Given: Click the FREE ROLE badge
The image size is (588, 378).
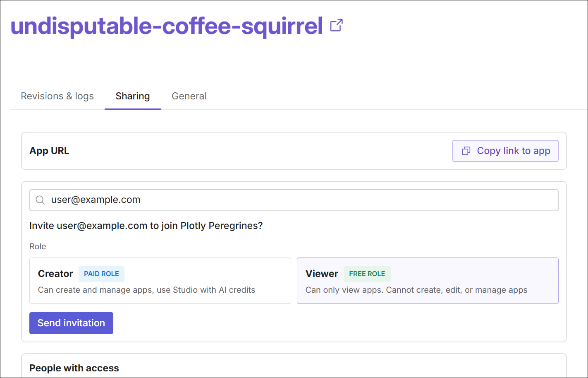Looking at the screenshot, I should [367, 274].
